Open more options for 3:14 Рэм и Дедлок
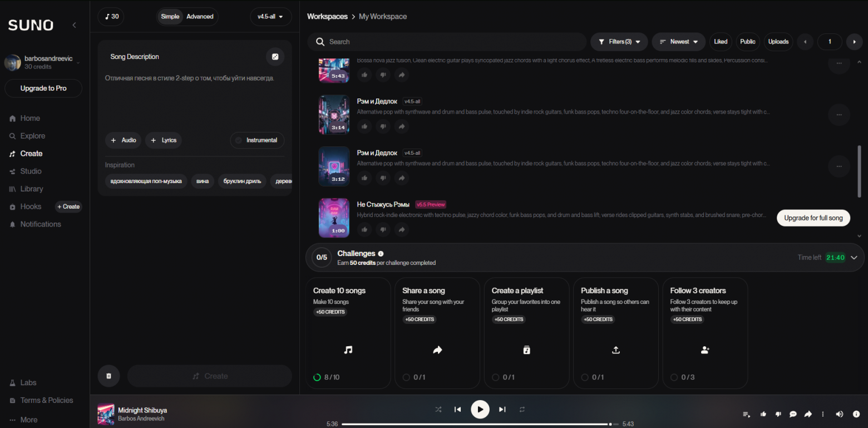This screenshot has height=428, width=868. click(839, 115)
